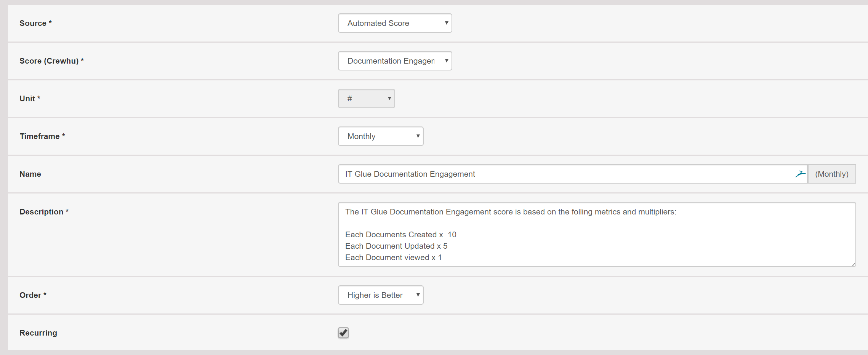Open the Unit dropdown showing #
The width and height of the screenshot is (868, 355).
click(x=366, y=99)
